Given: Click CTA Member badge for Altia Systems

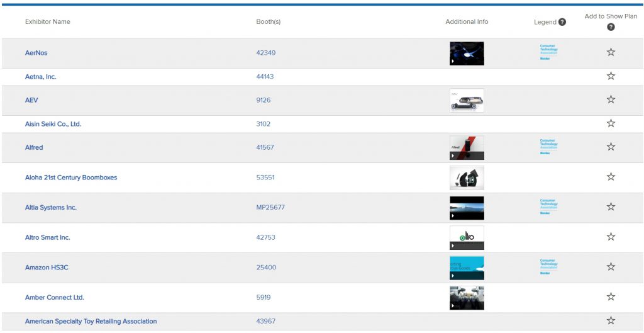Looking at the screenshot, I should pos(548,207).
